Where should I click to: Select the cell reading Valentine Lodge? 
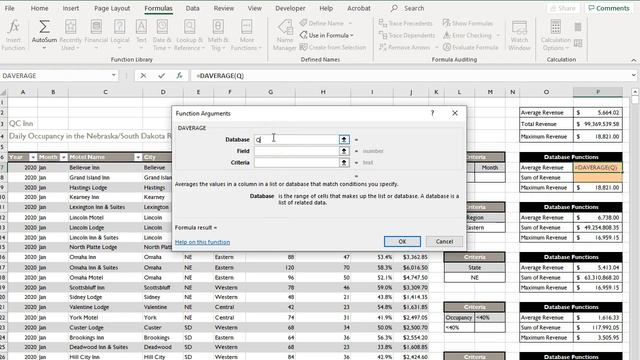105,307
